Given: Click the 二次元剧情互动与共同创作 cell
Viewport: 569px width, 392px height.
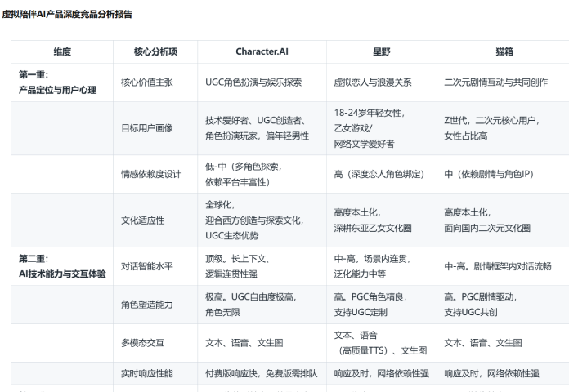Looking at the screenshot, I should [503, 82].
